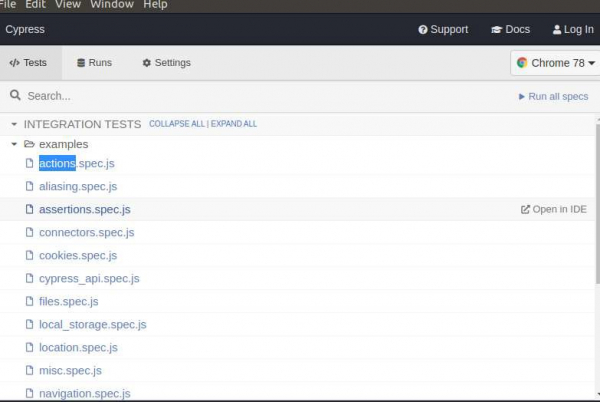
Task: Click the file icon beside assertions.spec.js
Action: [29, 209]
